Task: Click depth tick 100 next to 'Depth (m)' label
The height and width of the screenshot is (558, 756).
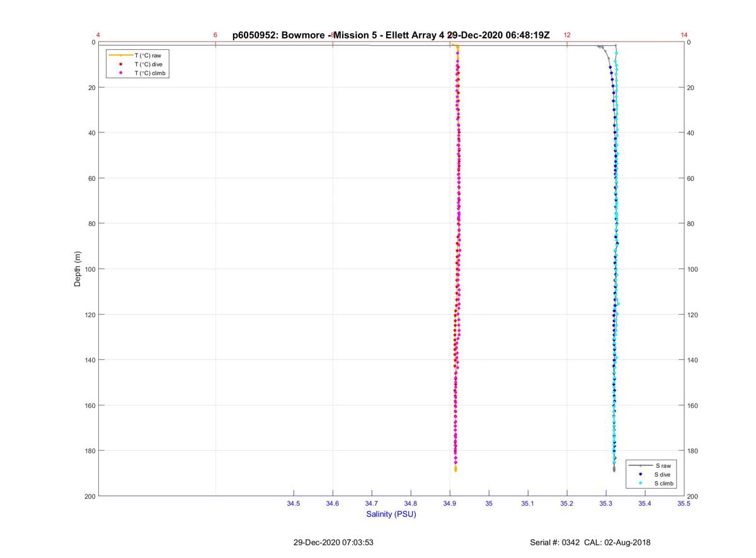Action: (89, 269)
